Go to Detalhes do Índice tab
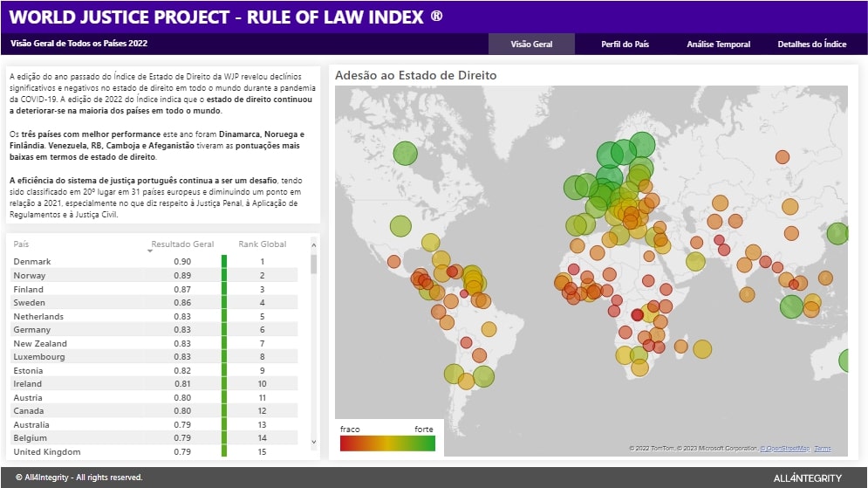Viewport: 868px width, 488px height. [x=811, y=45]
